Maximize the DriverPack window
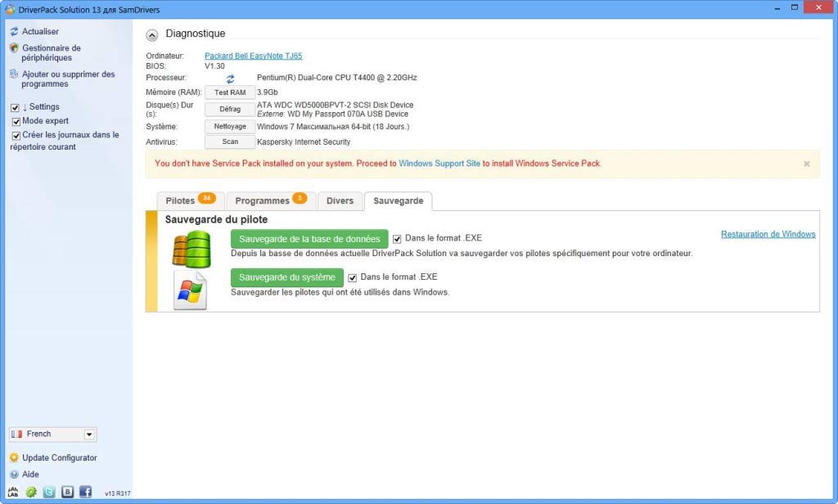The image size is (838, 504). pyautogui.click(x=795, y=7)
